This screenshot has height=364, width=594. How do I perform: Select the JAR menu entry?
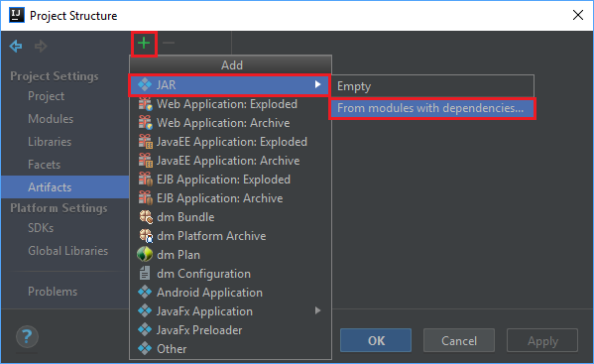[230, 85]
